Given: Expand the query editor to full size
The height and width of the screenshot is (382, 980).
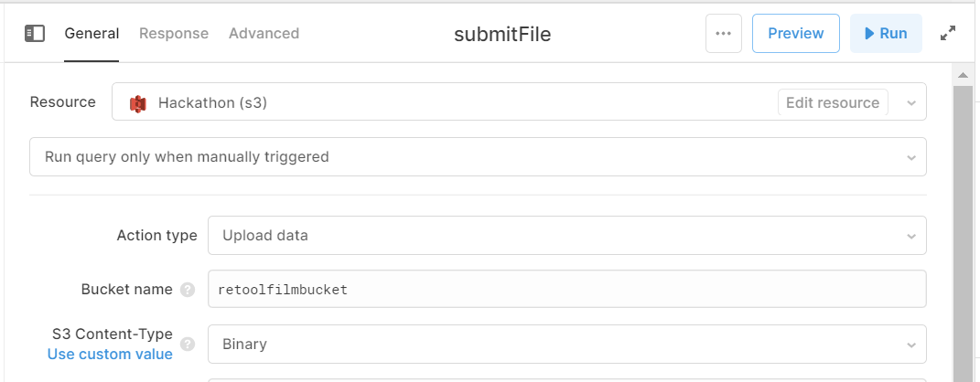Looking at the screenshot, I should click(948, 34).
